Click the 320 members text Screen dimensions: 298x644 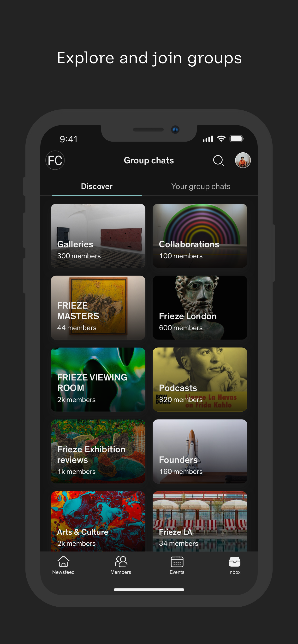(181, 400)
